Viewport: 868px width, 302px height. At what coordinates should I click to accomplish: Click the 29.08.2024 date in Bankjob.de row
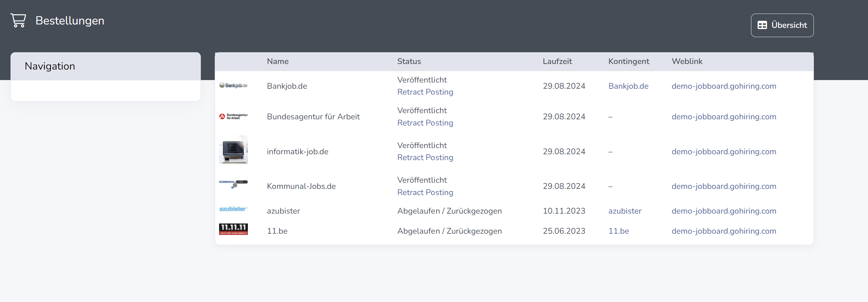point(564,86)
